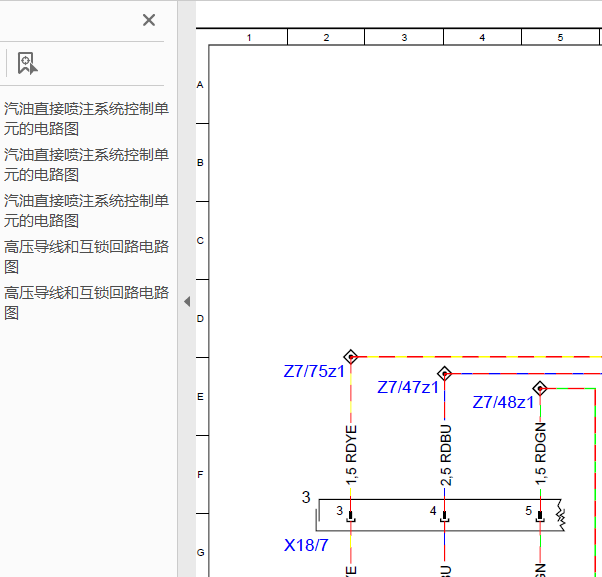The width and height of the screenshot is (602, 577).
Task: Open the third 汽油直接喷注系统控制单元的电路图 bookmark
Action: click(86, 211)
